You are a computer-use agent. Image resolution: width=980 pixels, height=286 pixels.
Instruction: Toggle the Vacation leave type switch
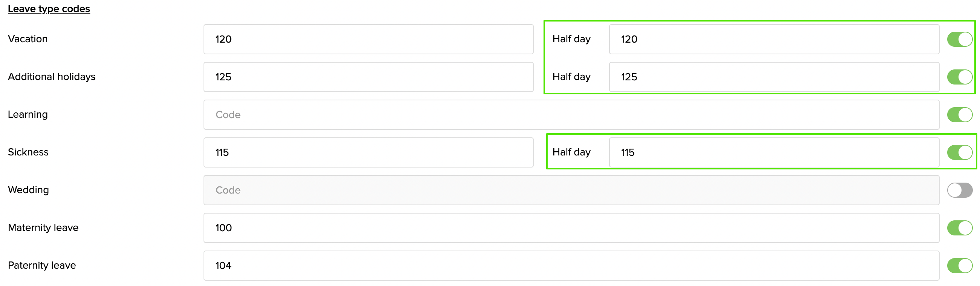click(x=959, y=39)
